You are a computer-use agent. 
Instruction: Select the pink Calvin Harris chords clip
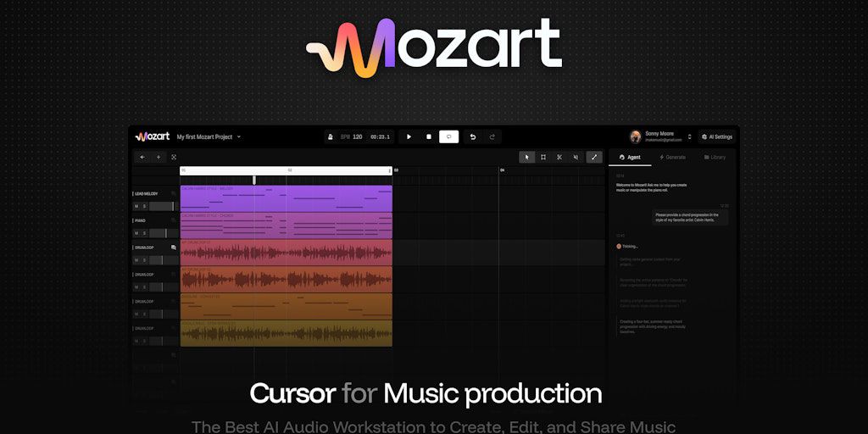[287, 225]
